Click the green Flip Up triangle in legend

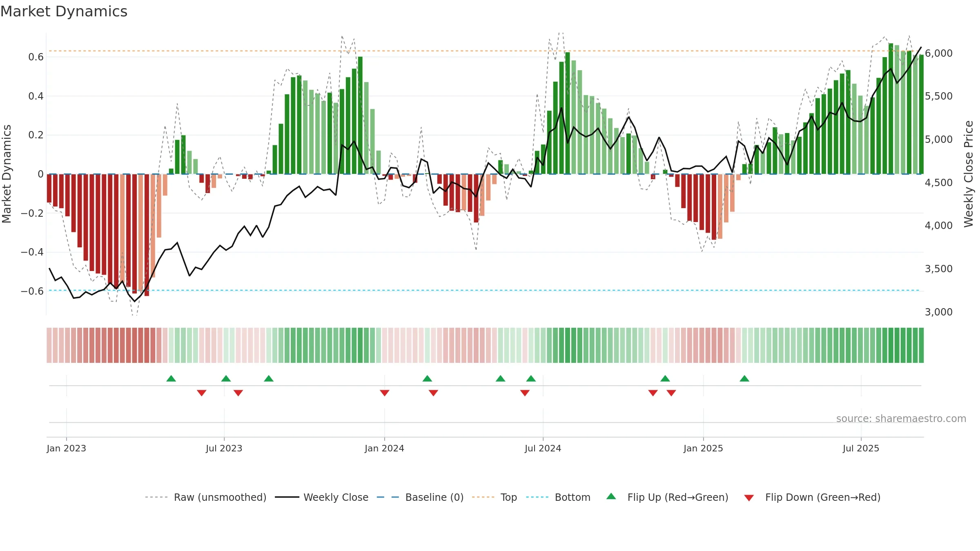pyautogui.click(x=611, y=496)
